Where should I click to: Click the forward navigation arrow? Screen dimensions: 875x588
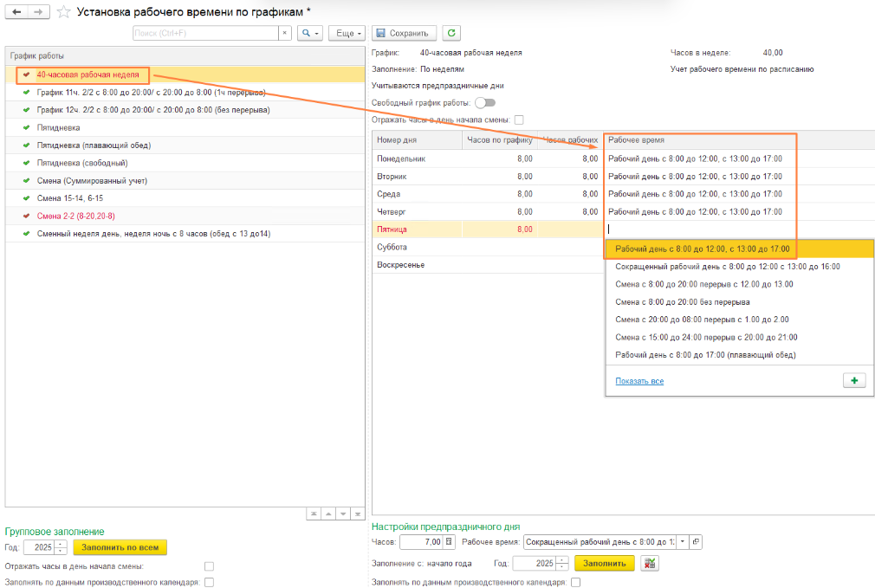point(38,12)
